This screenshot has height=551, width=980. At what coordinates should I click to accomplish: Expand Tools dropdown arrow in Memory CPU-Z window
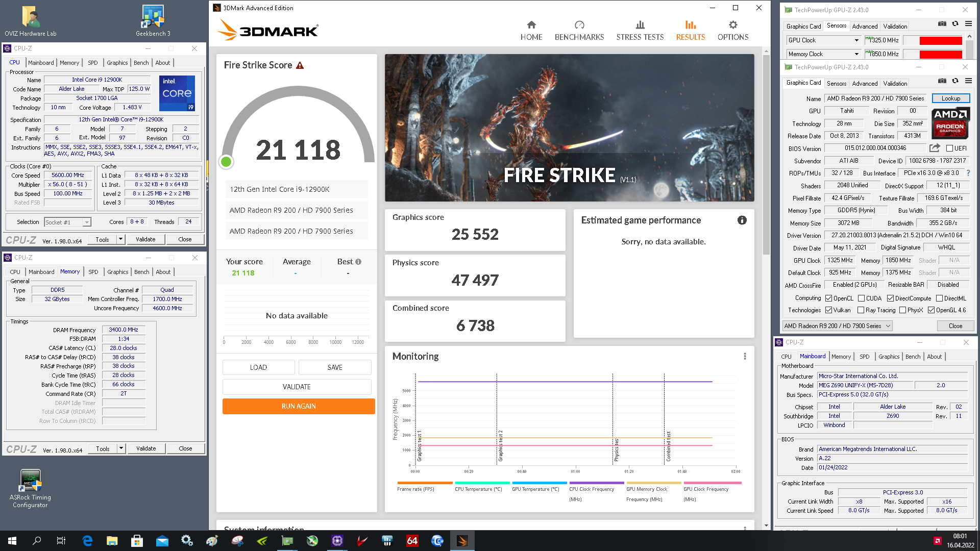click(x=121, y=448)
